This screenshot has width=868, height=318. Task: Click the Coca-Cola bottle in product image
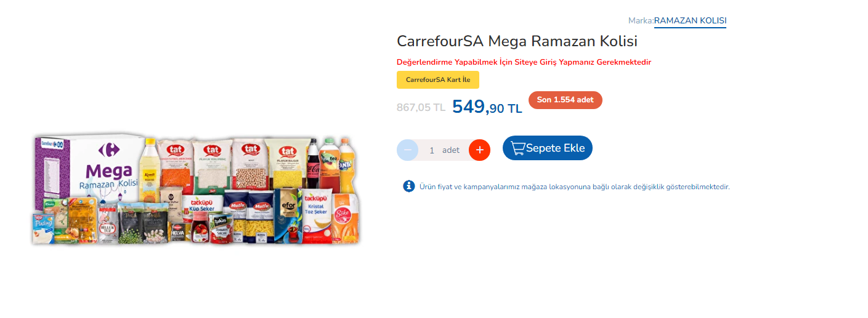click(x=314, y=163)
